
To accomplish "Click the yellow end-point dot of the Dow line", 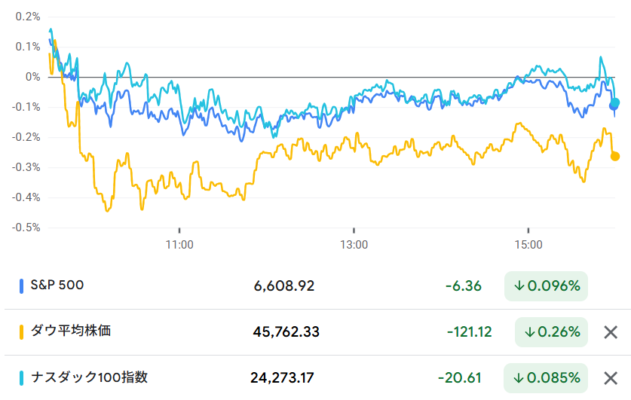I will pos(615,156).
